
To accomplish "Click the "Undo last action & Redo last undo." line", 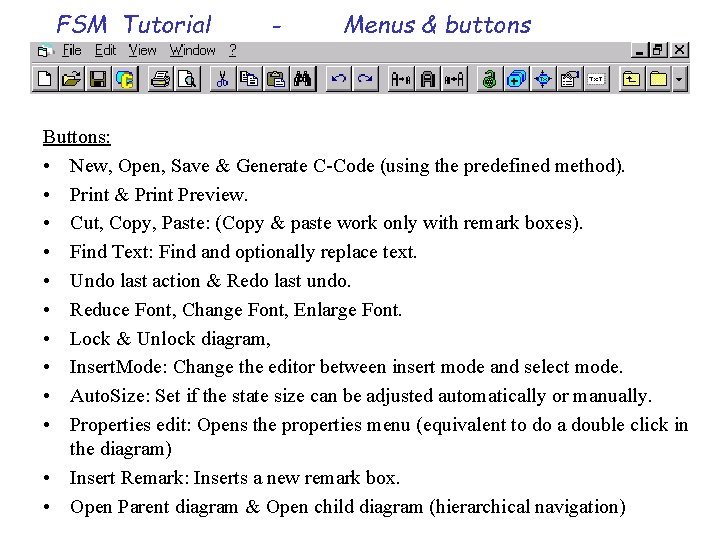I will (210, 281).
